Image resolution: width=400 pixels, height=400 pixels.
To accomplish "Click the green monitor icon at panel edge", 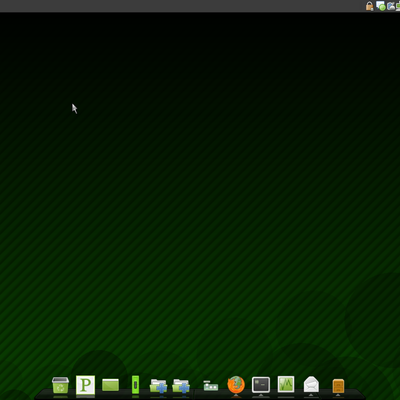I will click(x=398, y=6).
